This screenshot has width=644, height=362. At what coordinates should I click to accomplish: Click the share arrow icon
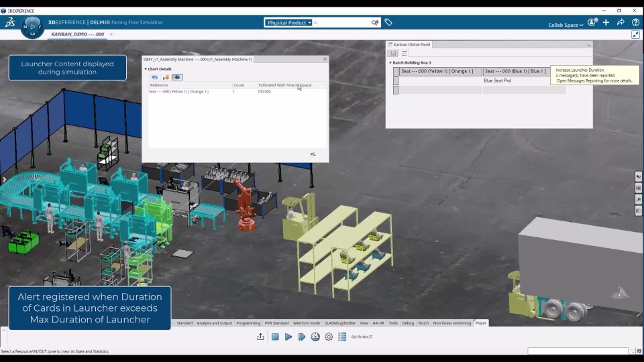[621, 23]
